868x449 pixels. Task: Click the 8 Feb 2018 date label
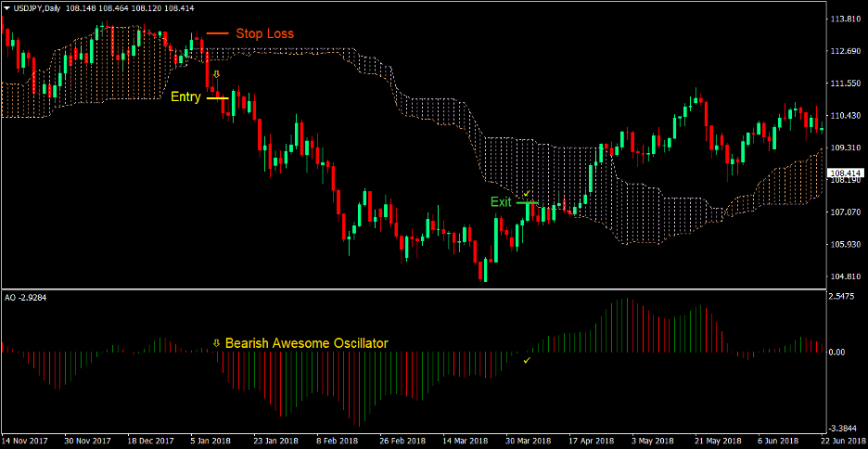click(x=339, y=441)
